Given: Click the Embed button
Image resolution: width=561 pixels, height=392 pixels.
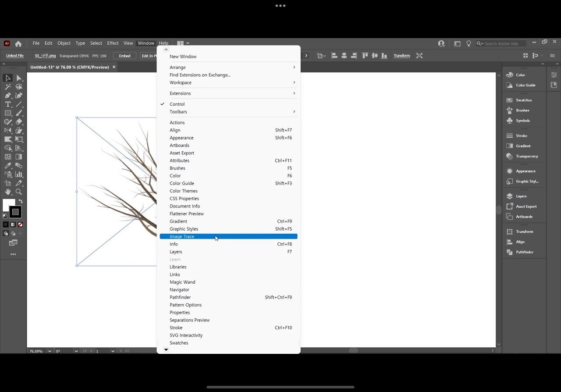Looking at the screenshot, I should [x=124, y=56].
